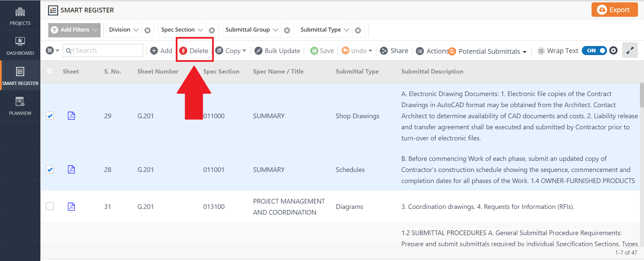Click the Smart Register header list icon
This screenshot has height=261, width=644.
click(53, 10)
